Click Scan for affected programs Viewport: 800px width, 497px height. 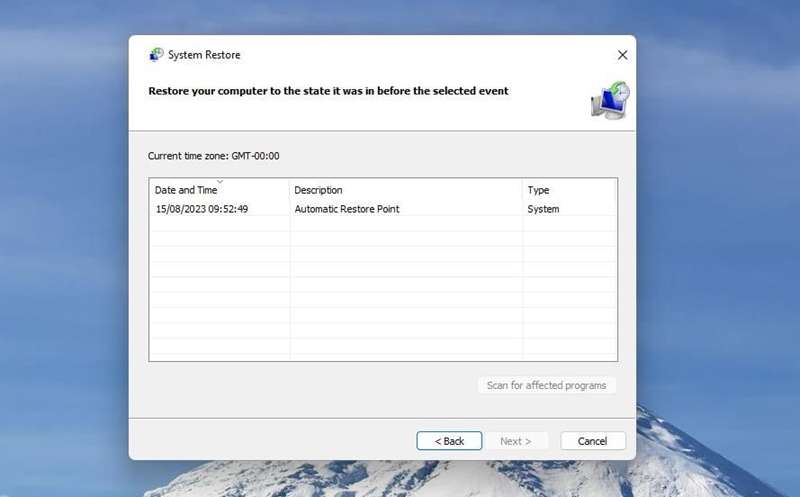coord(546,385)
